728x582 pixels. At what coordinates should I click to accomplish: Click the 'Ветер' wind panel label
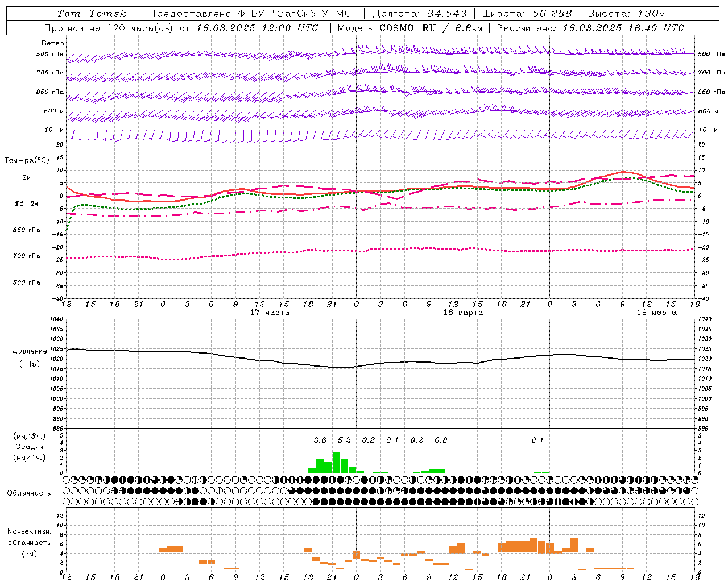pos(53,43)
